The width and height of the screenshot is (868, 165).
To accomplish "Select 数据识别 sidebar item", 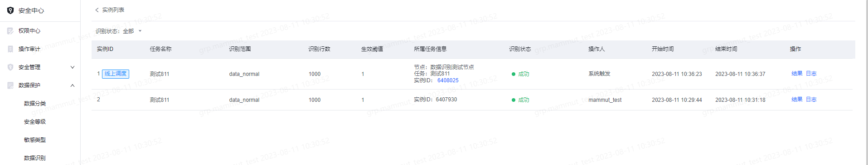I will click(35, 158).
